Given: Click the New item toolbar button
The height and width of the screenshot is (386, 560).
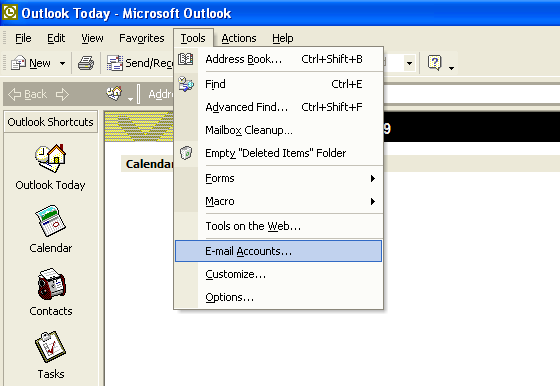Looking at the screenshot, I should [31, 63].
